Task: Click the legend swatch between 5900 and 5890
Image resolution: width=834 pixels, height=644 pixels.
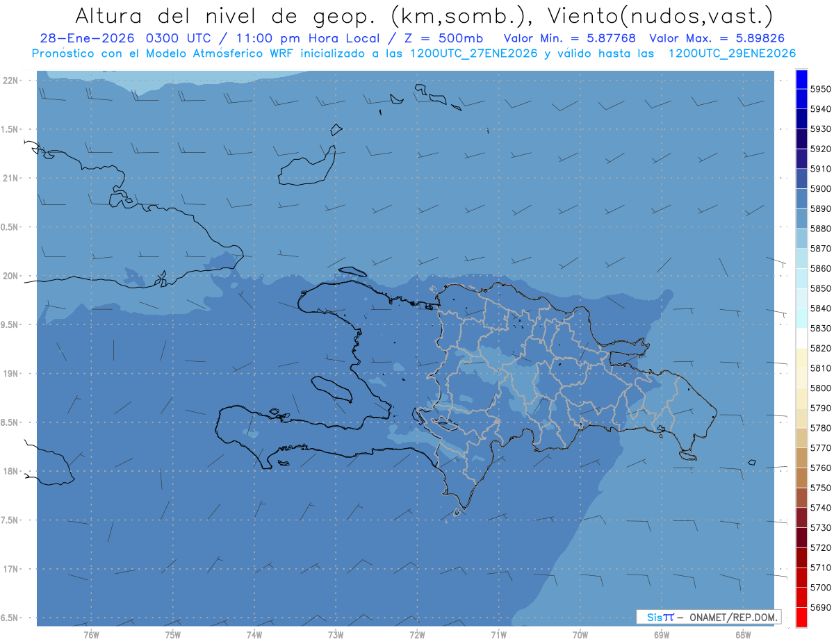Action: coord(801,199)
